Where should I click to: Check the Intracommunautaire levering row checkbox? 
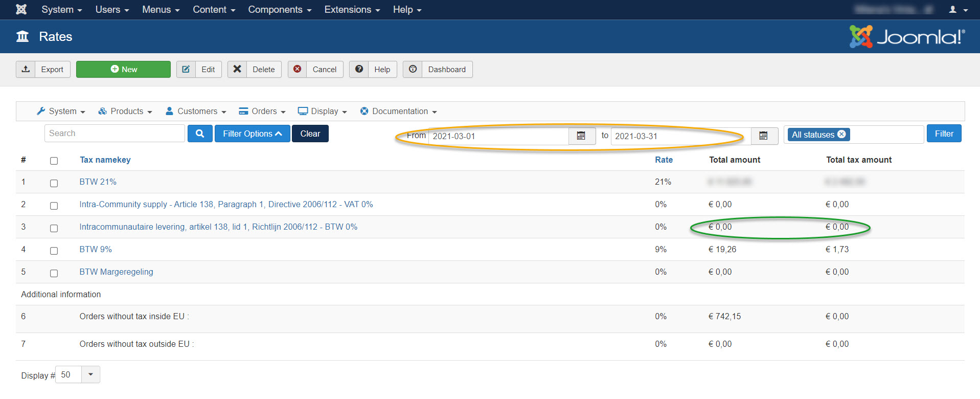coord(54,228)
